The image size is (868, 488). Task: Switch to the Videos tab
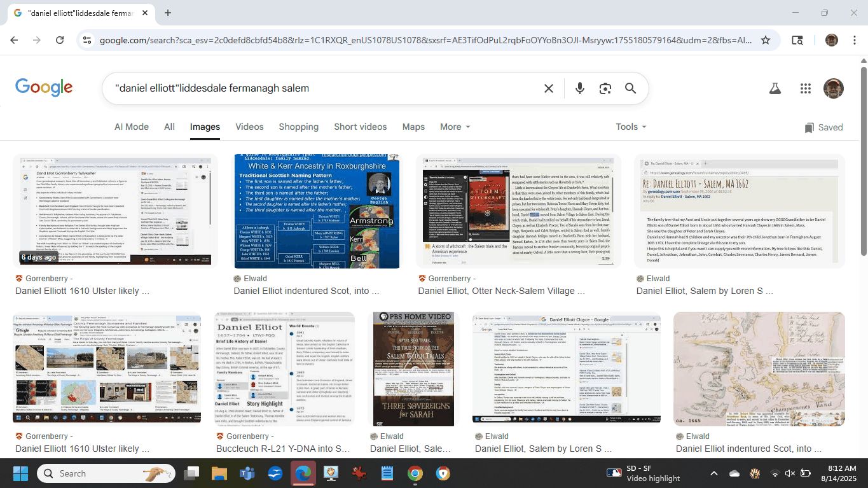[x=249, y=127]
